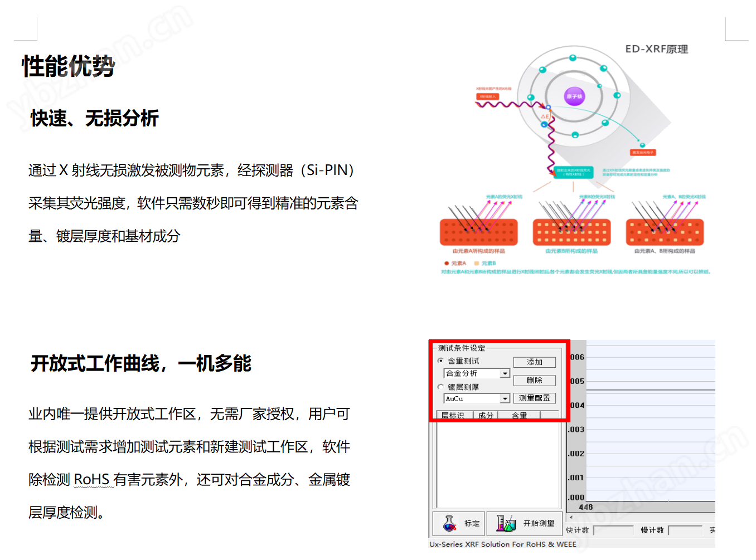Click the ED-XRF原理 title text
Viewport: 756px width, 560px height.
point(657,49)
